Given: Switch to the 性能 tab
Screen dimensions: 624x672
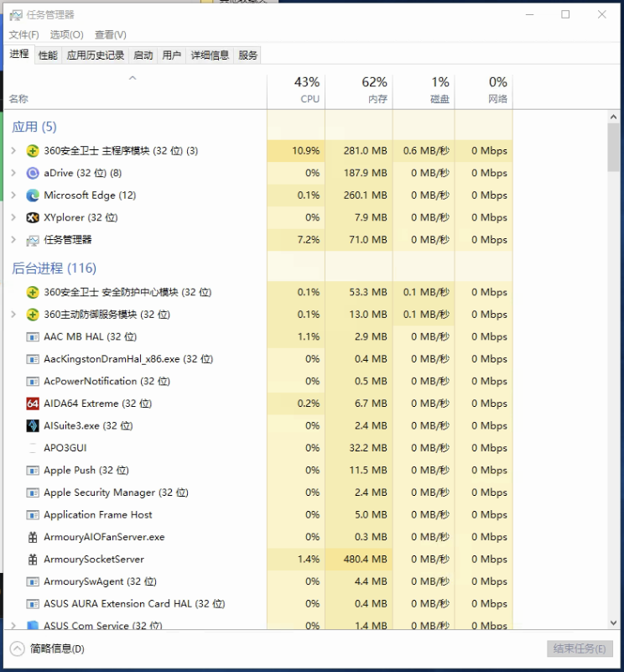Looking at the screenshot, I should [x=48, y=55].
